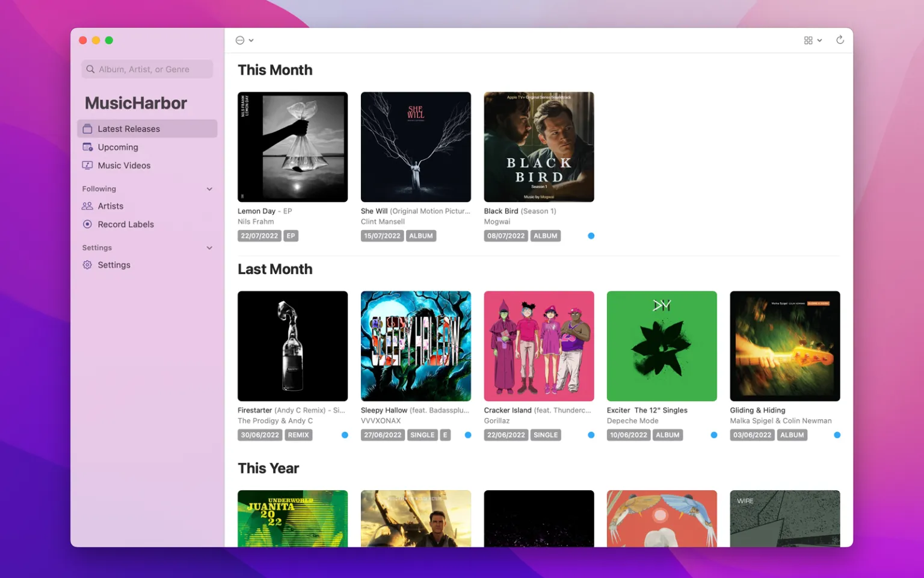Click the grid view icon in toolbar

click(807, 40)
